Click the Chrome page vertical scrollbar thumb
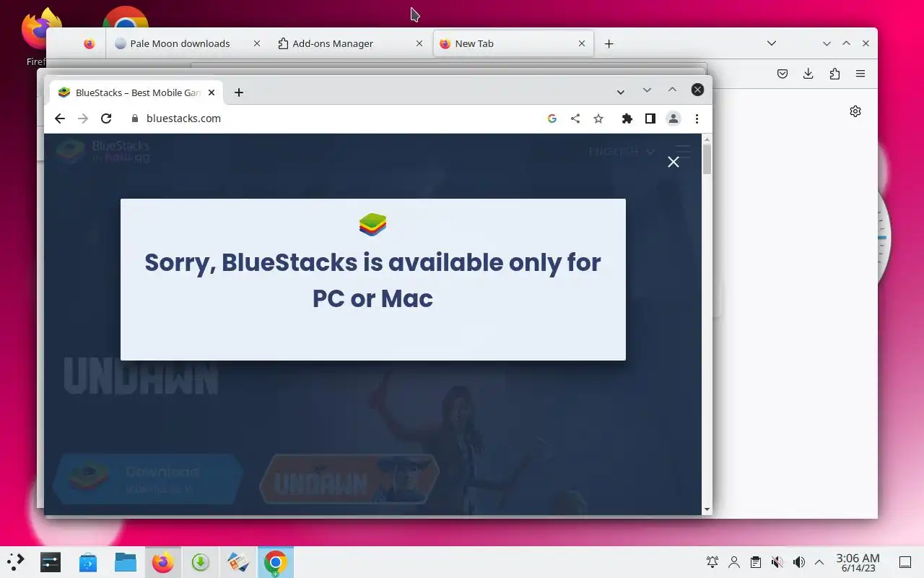This screenshot has height=578, width=924. pyautogui.click(x=707, y=159)
